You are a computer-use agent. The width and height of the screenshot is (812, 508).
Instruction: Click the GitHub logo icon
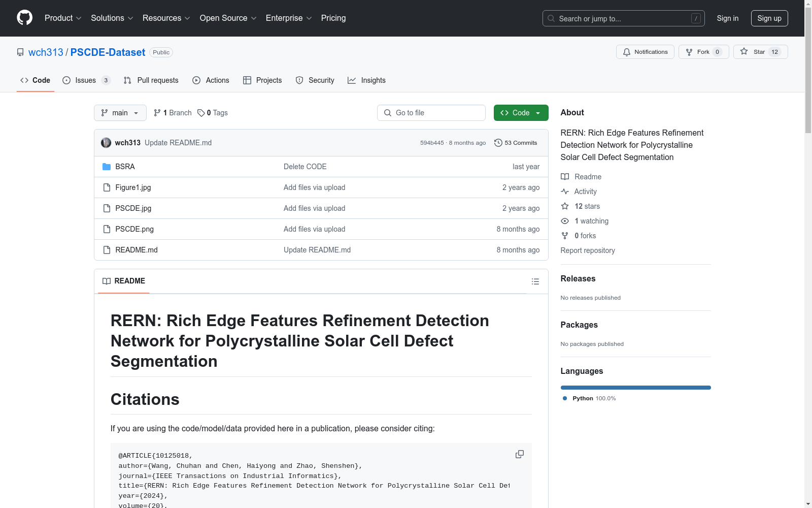click(x=24, y=18)
